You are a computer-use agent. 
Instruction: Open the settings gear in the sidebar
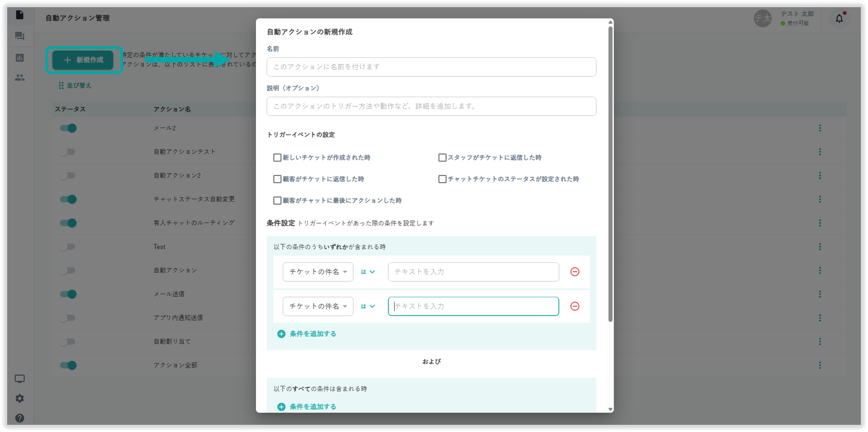20,398
